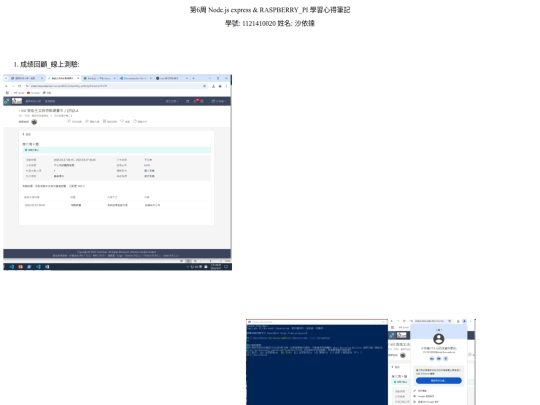540x405 pixels.
Task: Click the document title line about Node.js express
Action: [x=270, y=10]
